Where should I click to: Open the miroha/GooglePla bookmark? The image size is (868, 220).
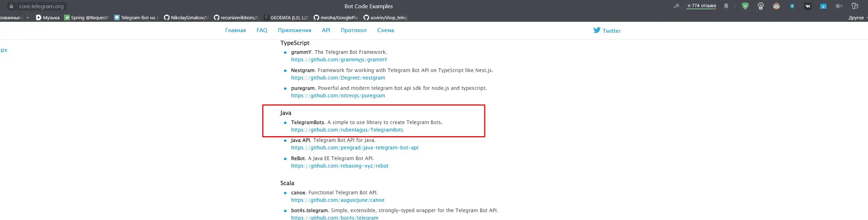point(336,17)
